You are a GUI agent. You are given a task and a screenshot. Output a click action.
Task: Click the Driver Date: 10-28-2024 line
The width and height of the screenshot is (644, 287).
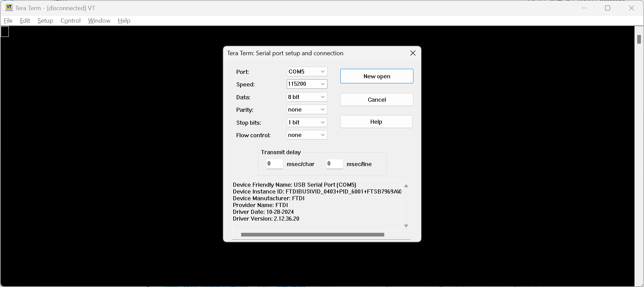(x=263, y=212)
